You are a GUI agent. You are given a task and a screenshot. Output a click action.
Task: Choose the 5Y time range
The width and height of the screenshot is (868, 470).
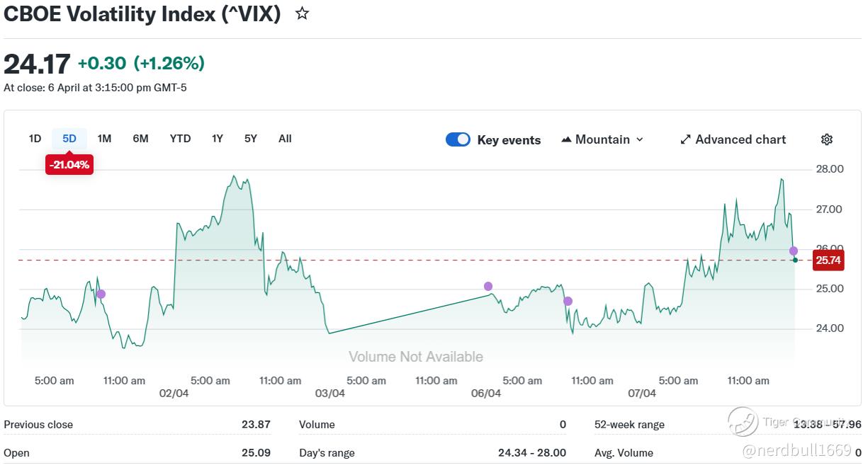[x=250, y=139]
